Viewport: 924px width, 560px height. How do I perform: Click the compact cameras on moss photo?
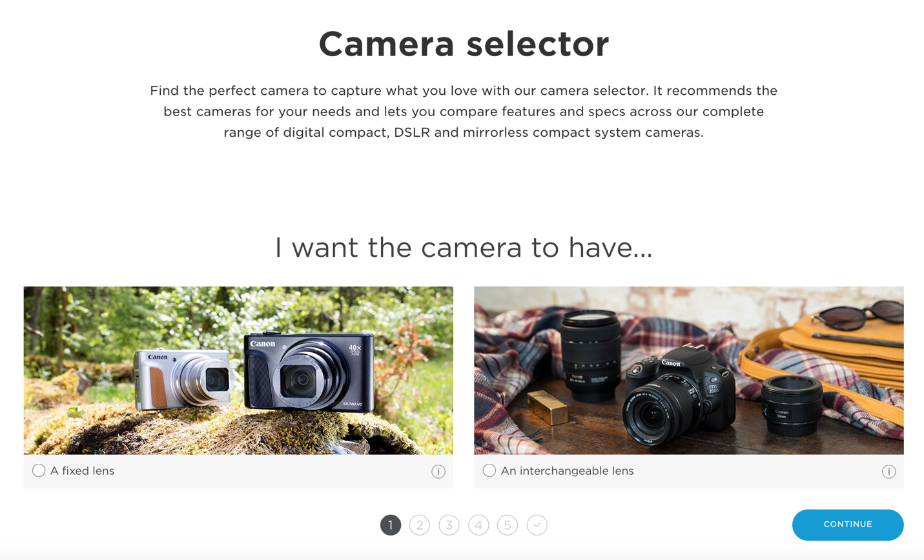point(238,370)
